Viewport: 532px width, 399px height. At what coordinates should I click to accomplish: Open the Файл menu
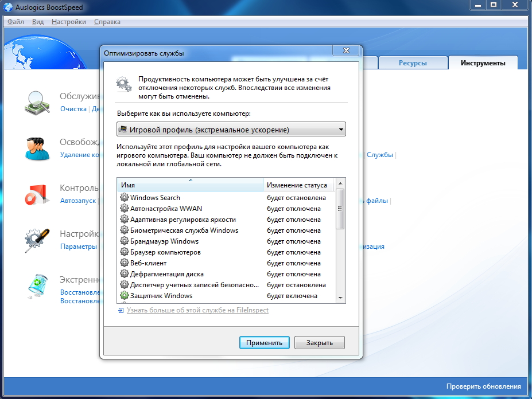15,22
